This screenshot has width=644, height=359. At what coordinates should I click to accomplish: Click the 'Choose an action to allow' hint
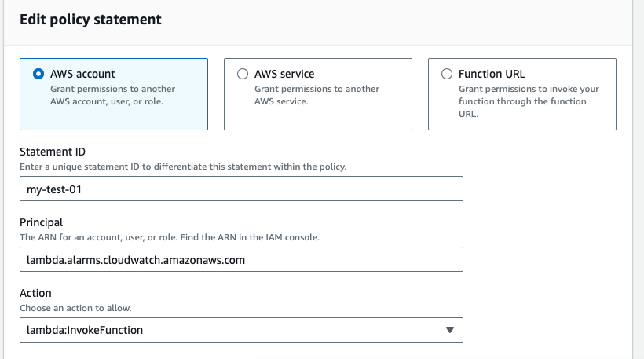point(75,308)
